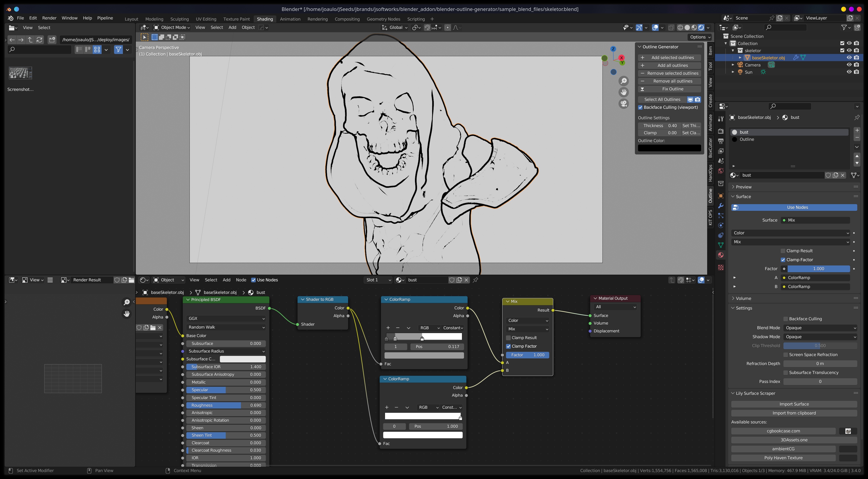Click the viewport zoom magnifier icon
The width and height of the screenshot is (868, 479).
(x=624, y=81)
